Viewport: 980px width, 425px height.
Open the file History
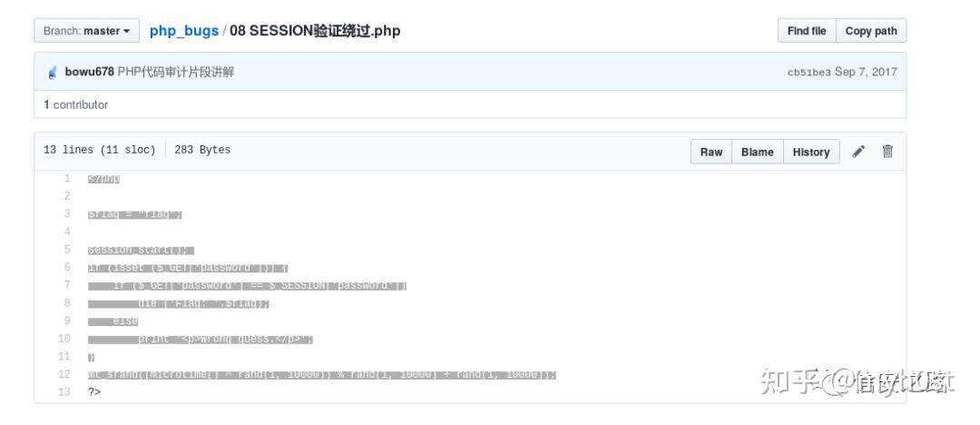click(x=810, y=152)
